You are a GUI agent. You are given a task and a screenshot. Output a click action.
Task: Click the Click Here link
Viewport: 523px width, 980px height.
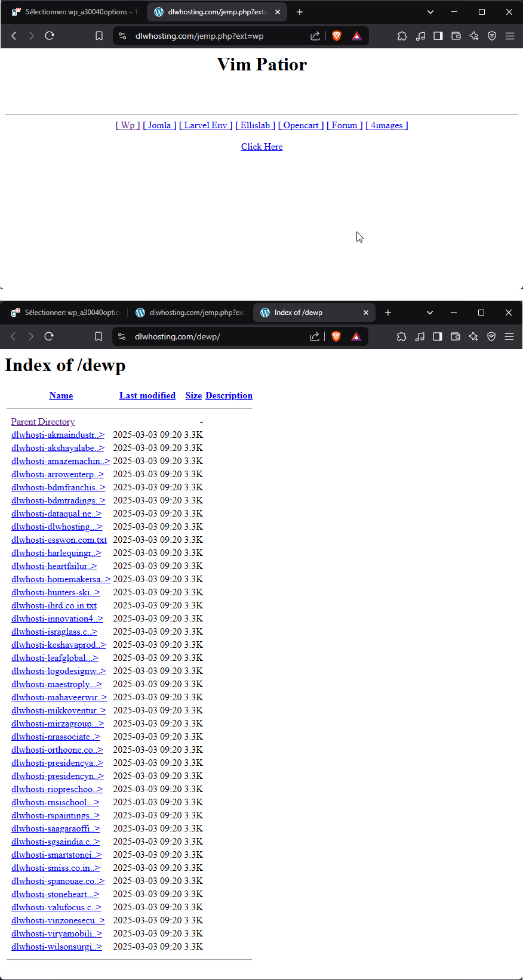[x=261, y=147]
